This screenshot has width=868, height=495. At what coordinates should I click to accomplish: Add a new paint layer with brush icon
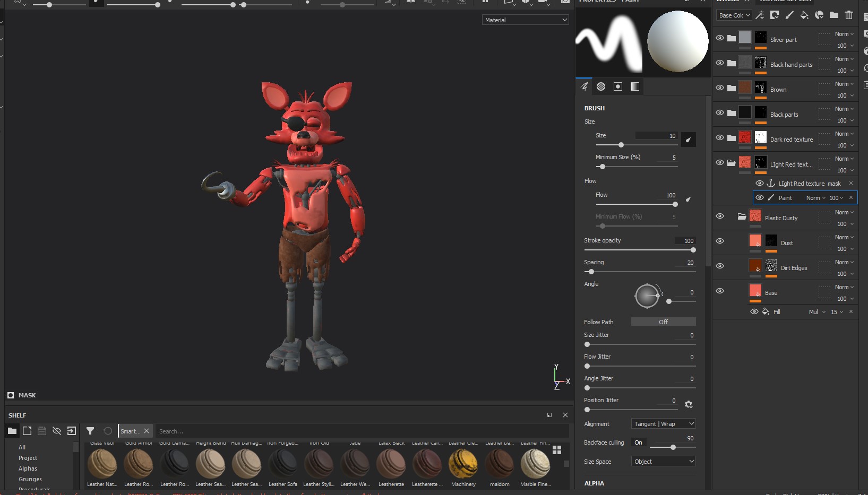coord(789,15)
